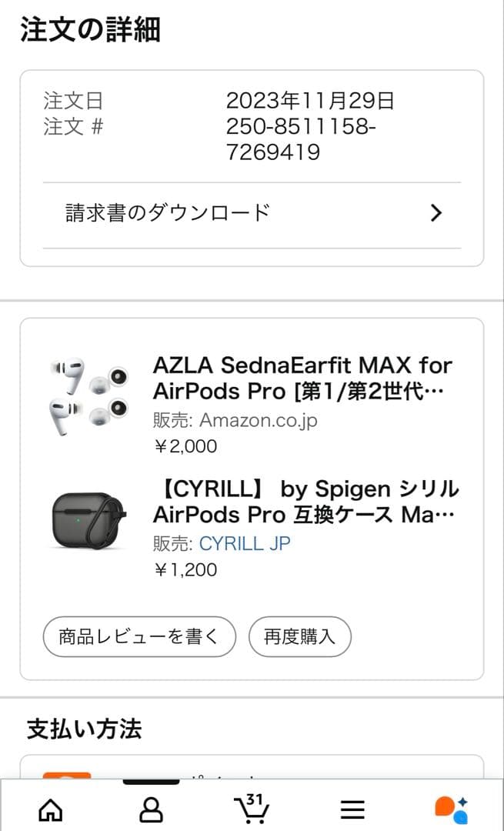The width and height of the screenshot is (504, 831).
Task: Launch the Rufus AI assistant icon
Action: point(453,809)
